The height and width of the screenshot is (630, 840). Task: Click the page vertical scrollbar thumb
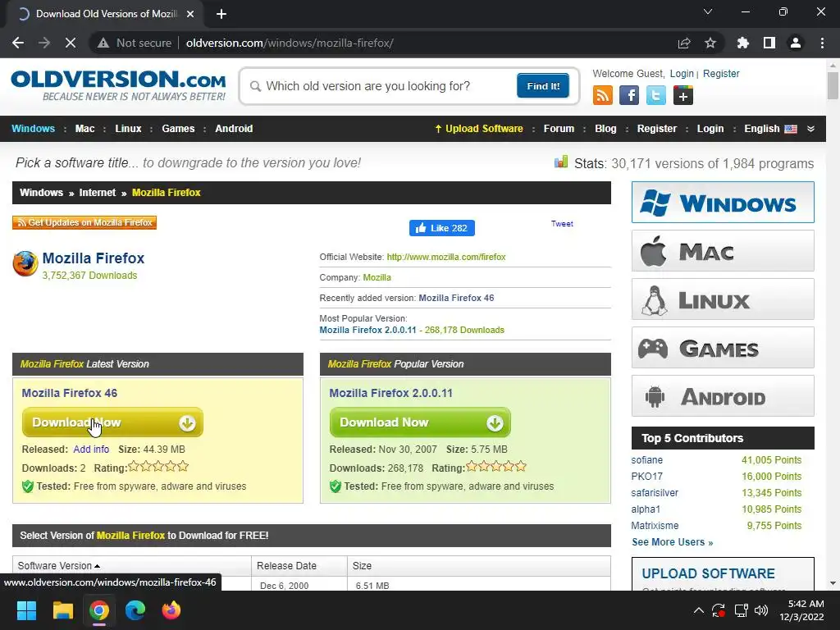pos(833,85)
